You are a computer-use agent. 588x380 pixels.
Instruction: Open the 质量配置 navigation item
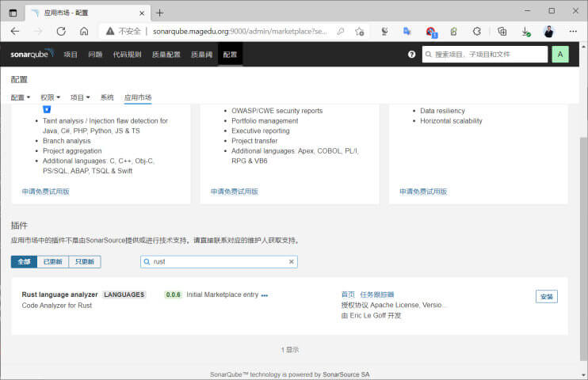point(166,55)
